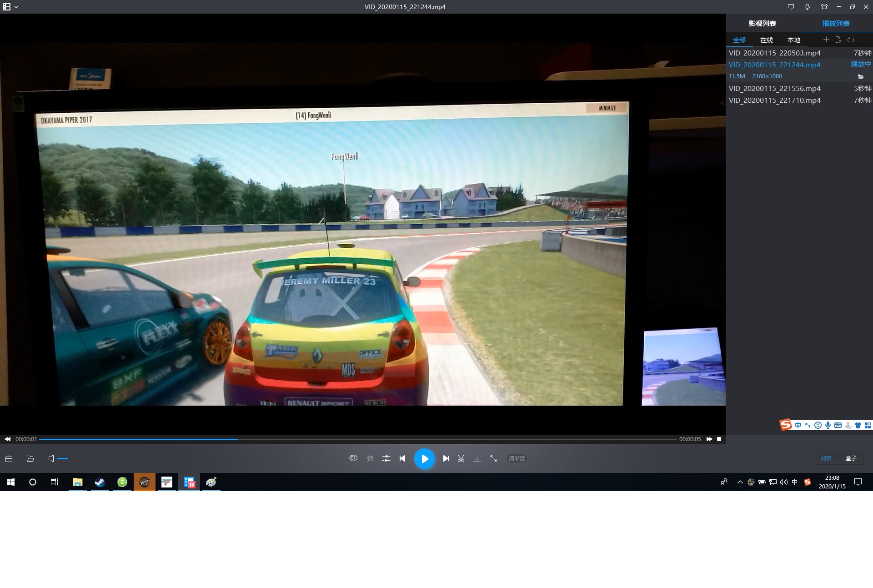This screenshot has height=588, width=873.
Task: Play VID_20200115_221710.mp4 from the playlist
Action: point(799,100)
